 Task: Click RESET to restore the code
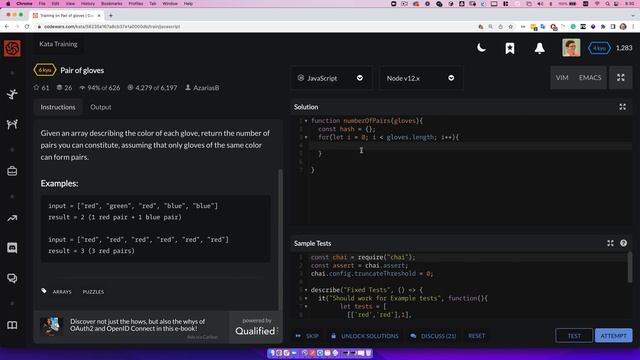click(x=476, y=336)
